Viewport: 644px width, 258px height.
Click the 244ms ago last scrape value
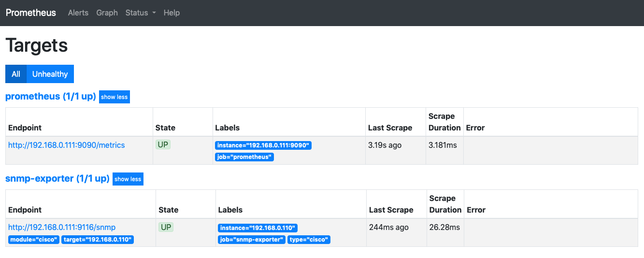pos(389,227)
